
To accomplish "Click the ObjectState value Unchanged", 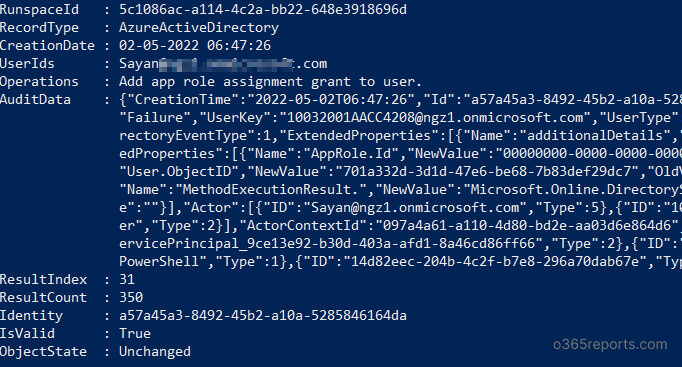I will [155, 351].
